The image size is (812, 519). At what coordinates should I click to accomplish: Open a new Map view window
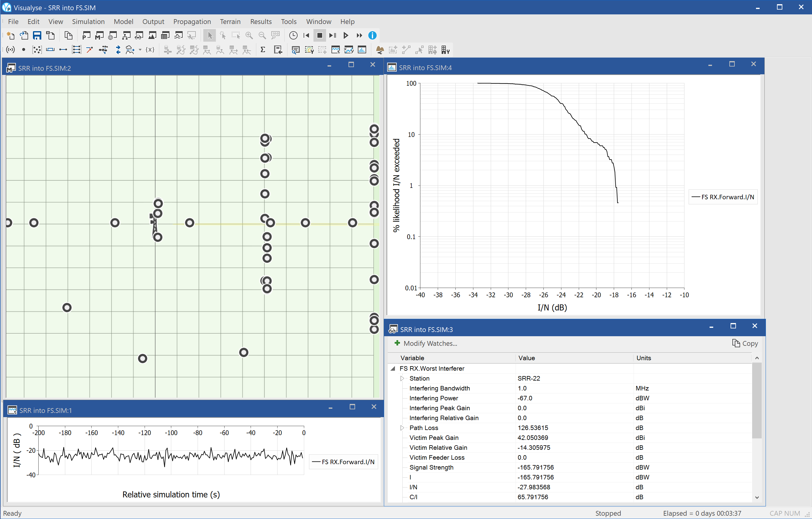(x=99, y=35)
